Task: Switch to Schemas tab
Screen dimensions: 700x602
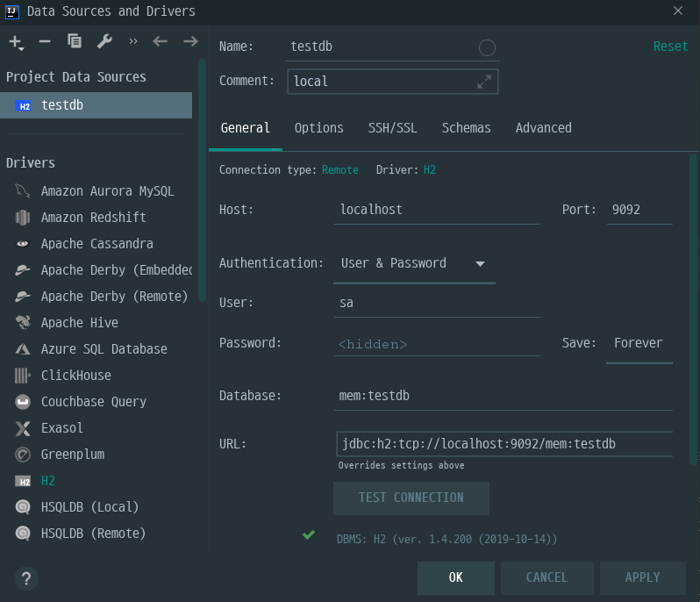Action: pos(466,128)
